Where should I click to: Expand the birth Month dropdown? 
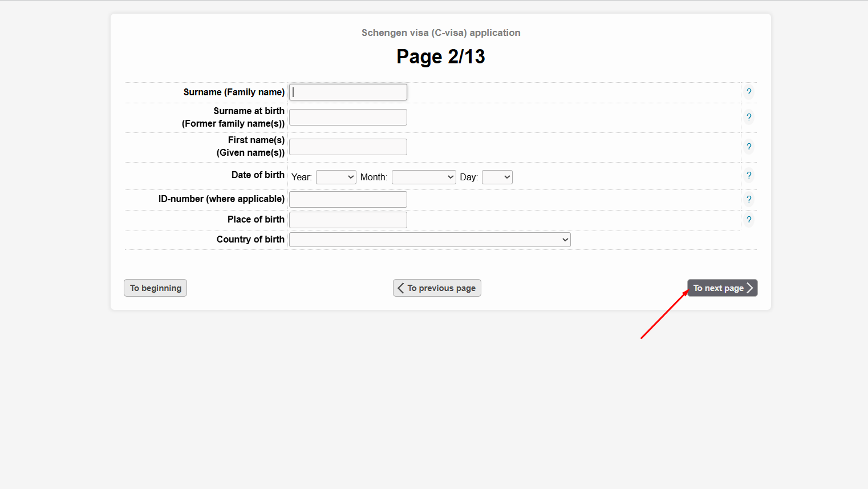coord(424,177)
